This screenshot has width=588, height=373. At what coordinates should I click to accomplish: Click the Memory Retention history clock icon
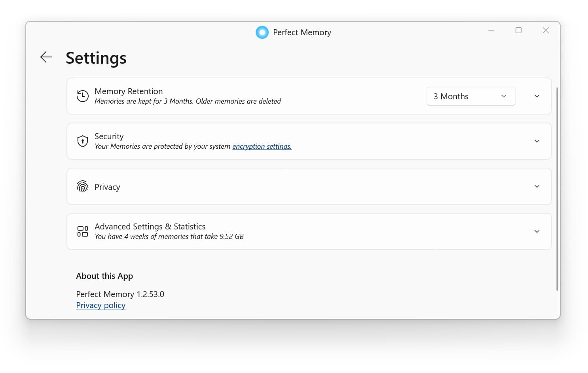[82, 96]
